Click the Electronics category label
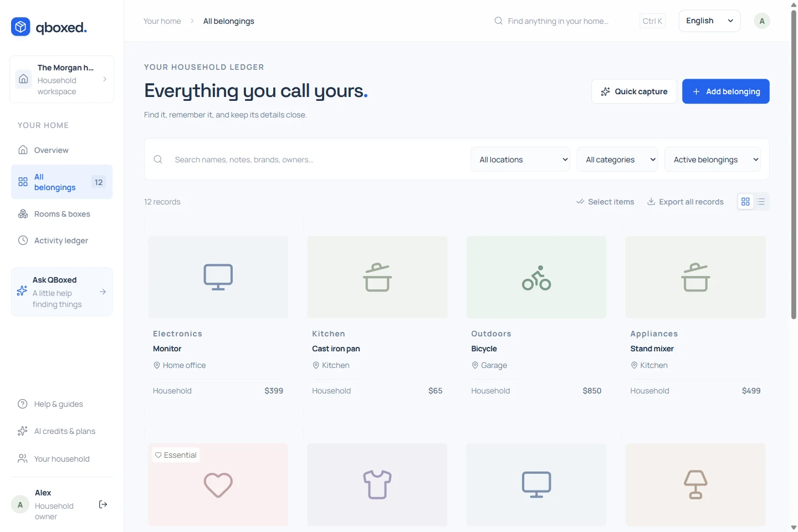This screenshot has height=532, width=798. point(177,334)
